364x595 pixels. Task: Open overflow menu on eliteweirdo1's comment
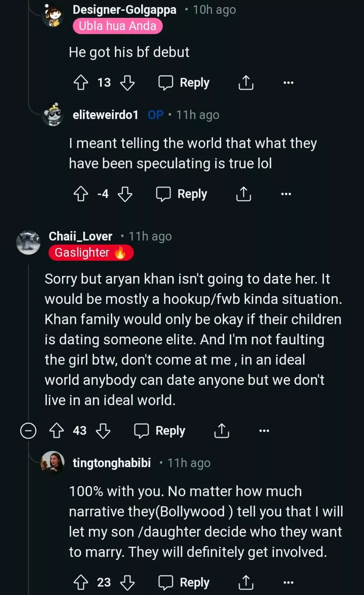point(286,194)
